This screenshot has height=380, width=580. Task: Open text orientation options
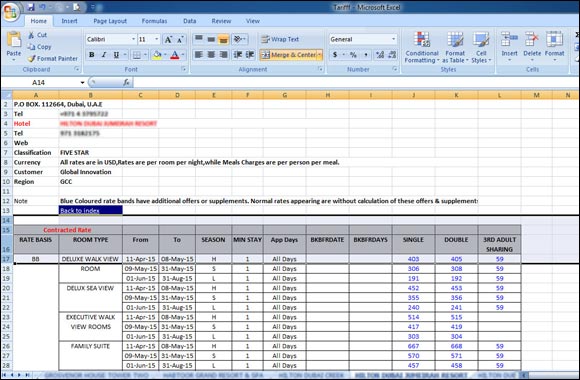point(240,39)
